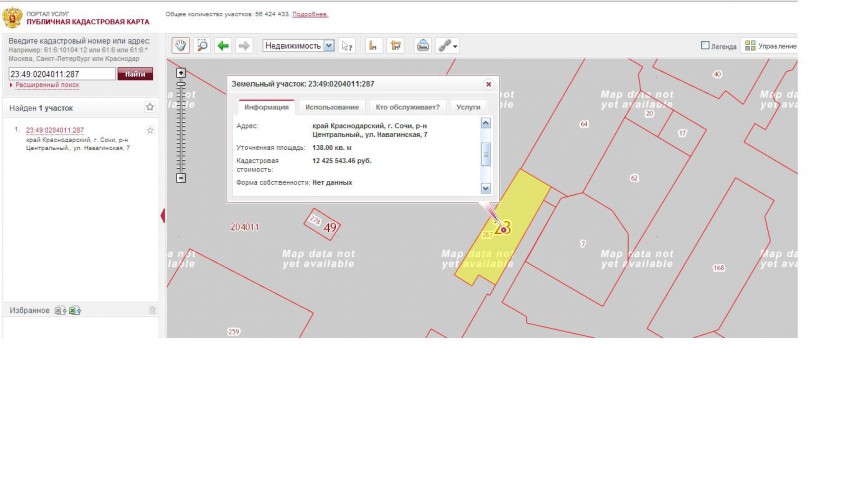
Task: Click the zoom in plus button
Action: [x=181, y=73]
